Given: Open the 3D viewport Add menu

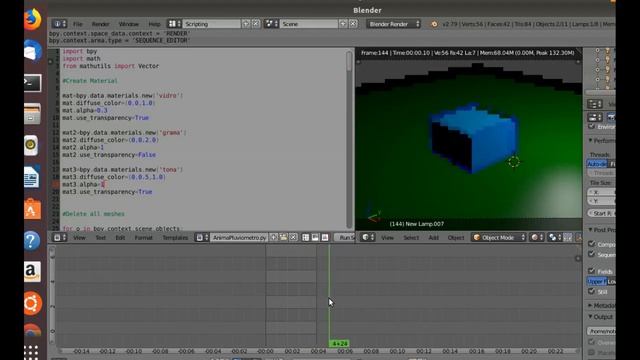Looking at the screenshot, I should pos(433,238).
